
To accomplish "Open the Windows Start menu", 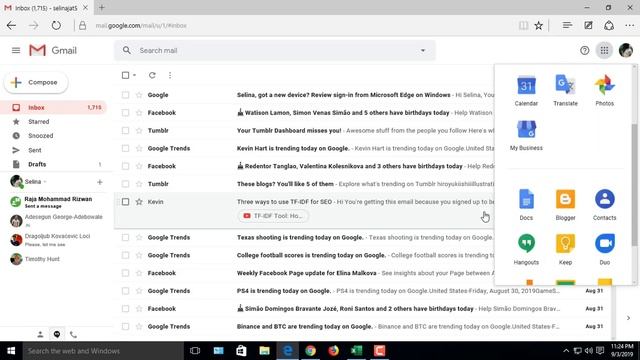I will 11,351.
